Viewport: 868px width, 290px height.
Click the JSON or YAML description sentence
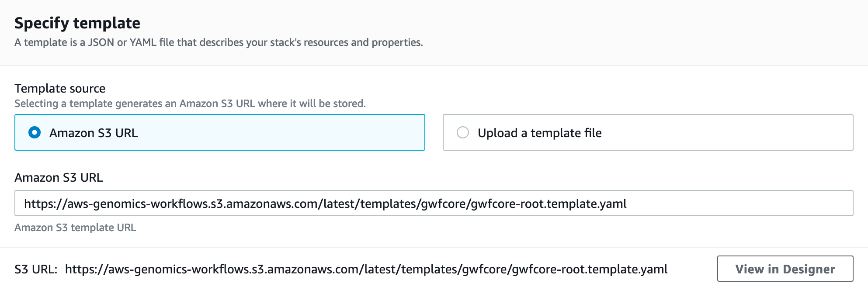tap(219, 42)
